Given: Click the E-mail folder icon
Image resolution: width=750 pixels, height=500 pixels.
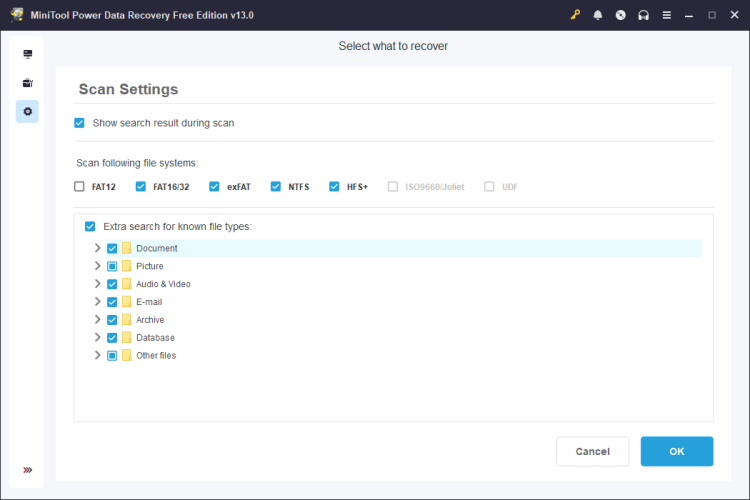Looking at the screenshot, I should (126, 302).
